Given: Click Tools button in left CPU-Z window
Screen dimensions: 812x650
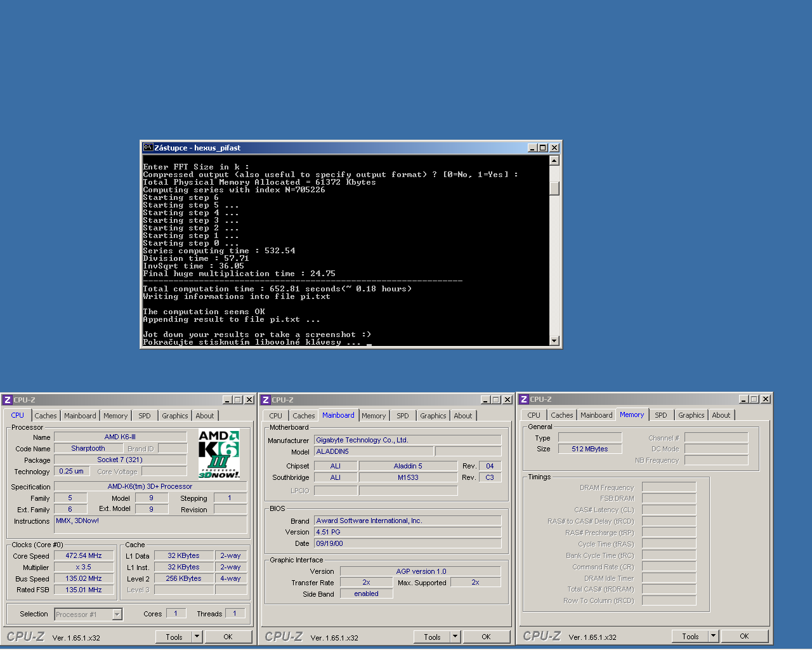Looking at the screenshot, I should pos(174,637).
